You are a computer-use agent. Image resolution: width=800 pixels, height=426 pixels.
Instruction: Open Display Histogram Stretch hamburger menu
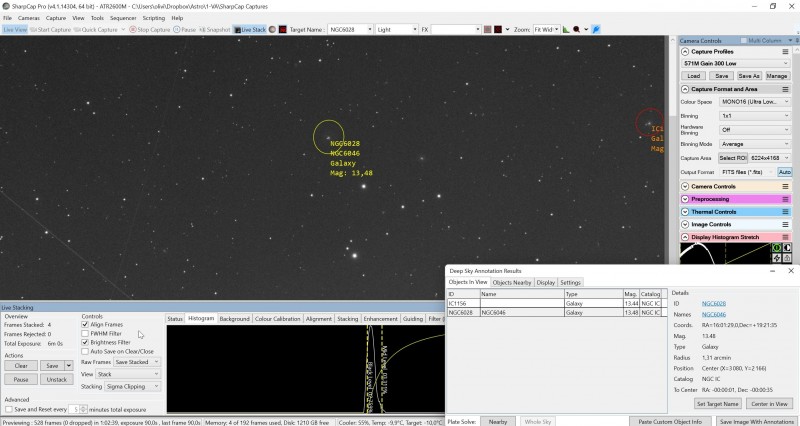[x=785, y=237]
